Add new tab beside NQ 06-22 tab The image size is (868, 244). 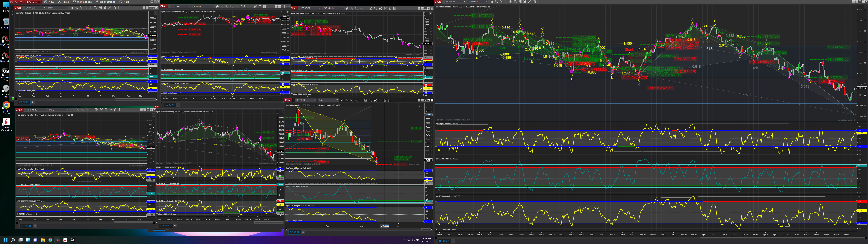point(452,241)
